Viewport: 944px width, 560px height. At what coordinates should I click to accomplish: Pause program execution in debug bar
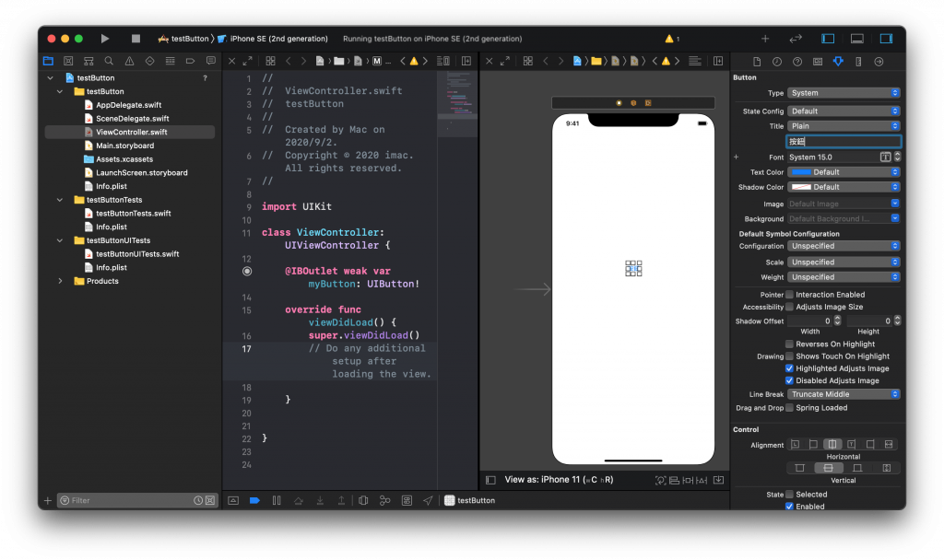[x=277, y=500]
